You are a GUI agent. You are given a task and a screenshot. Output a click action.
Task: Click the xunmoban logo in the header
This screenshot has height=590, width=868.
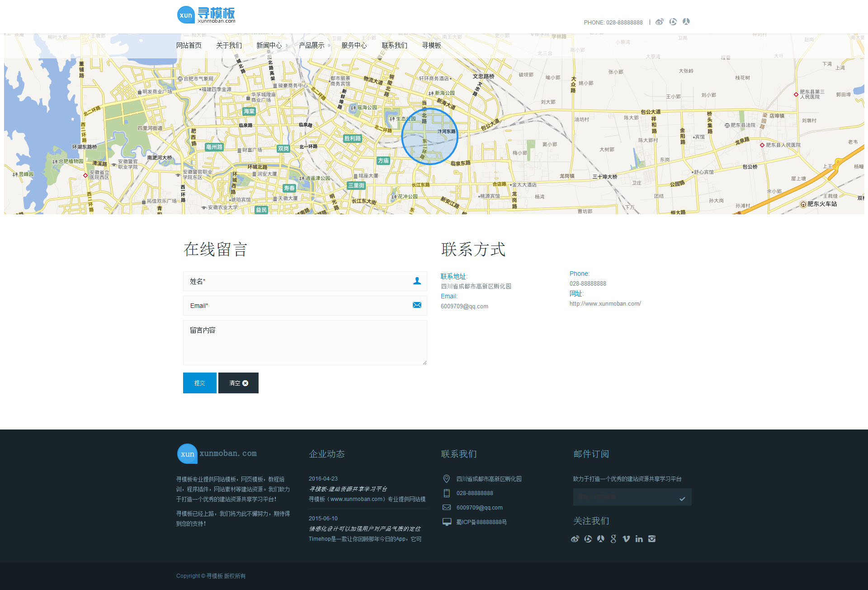pyautogui.click(x=207, y=15)
